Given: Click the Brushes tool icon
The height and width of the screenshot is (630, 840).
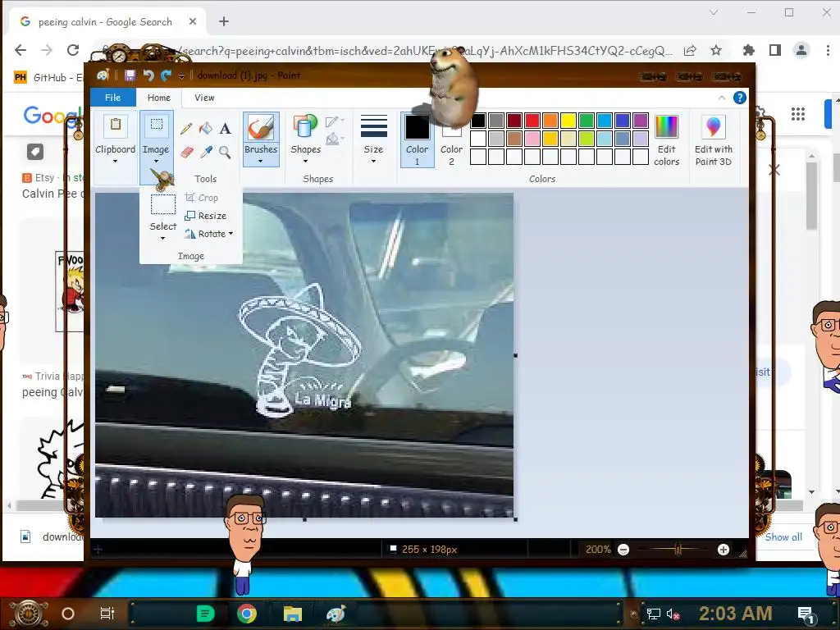Looking at the screenshot, I should (261, 128).
